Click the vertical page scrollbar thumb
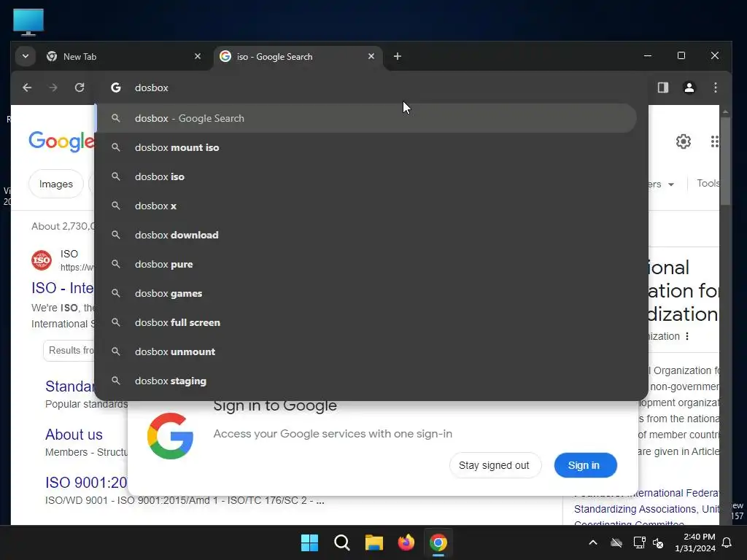747x560 pixels. point(725,161)
